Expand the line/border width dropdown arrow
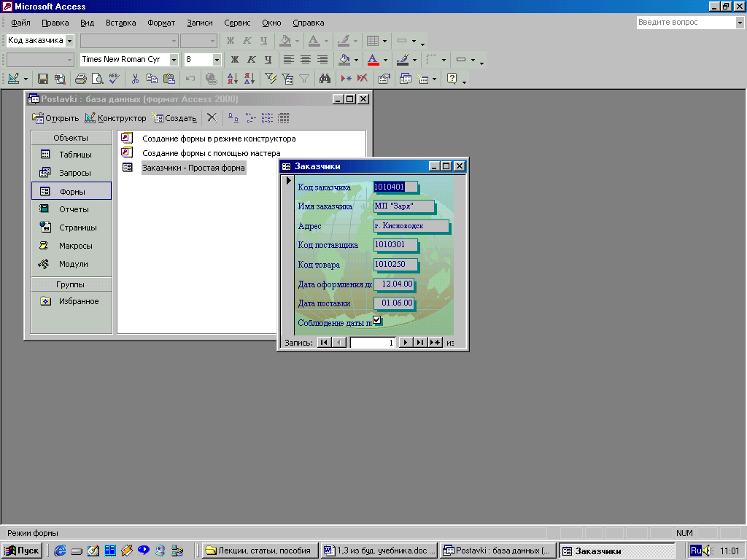Image resolution: width=747 pixels, height=560 pixels. 444,60
